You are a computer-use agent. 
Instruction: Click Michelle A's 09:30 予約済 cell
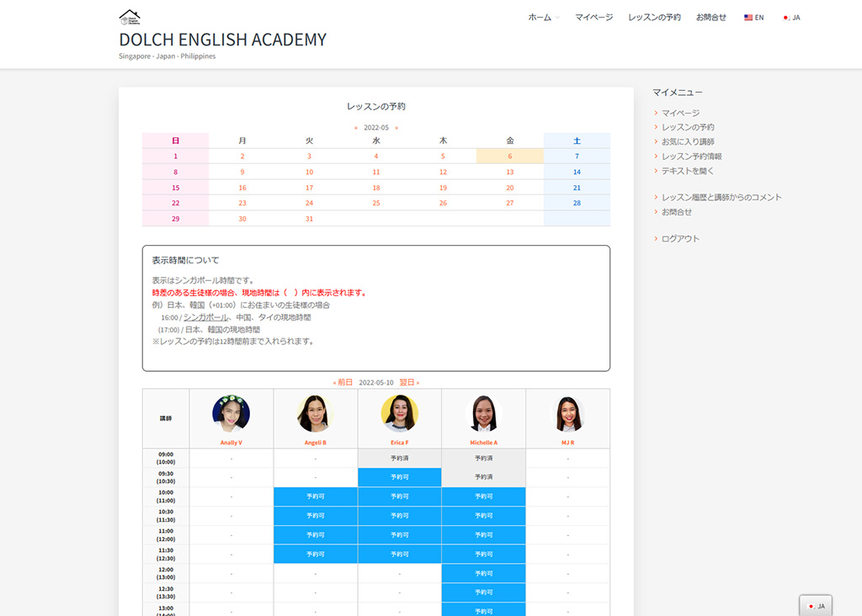coord(484,477)
